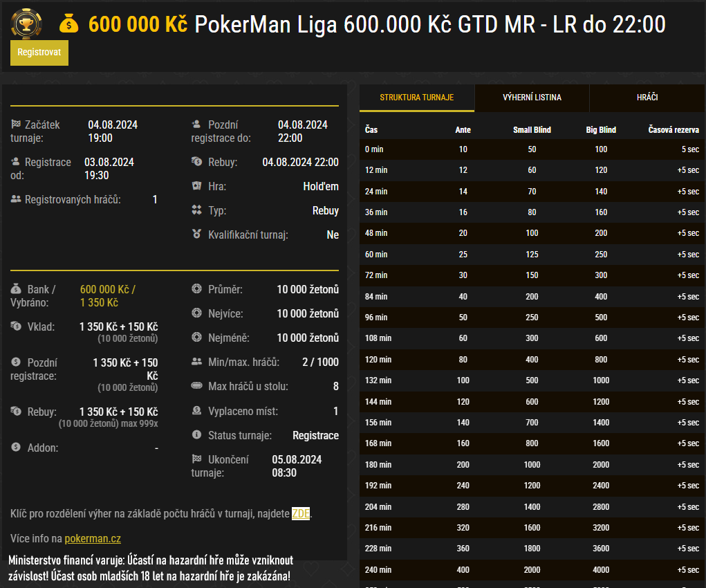
Task: Click the money bag prize icon in header
Action: pyautogui.click(x=69, y=24)
